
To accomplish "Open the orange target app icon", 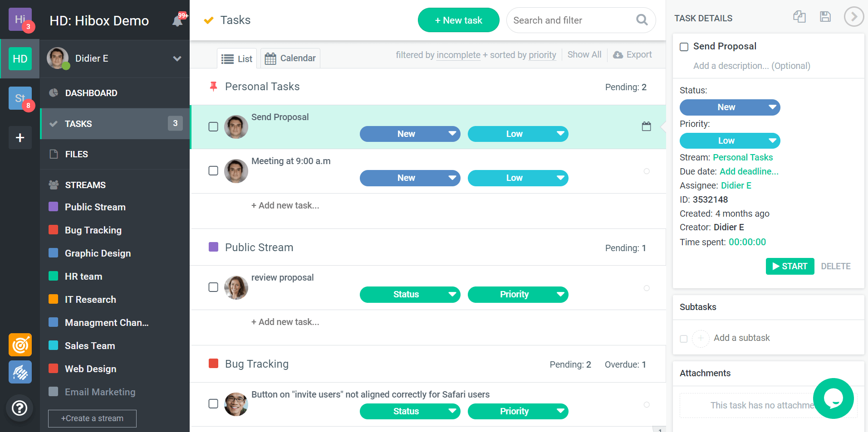I will pos(20,345).
